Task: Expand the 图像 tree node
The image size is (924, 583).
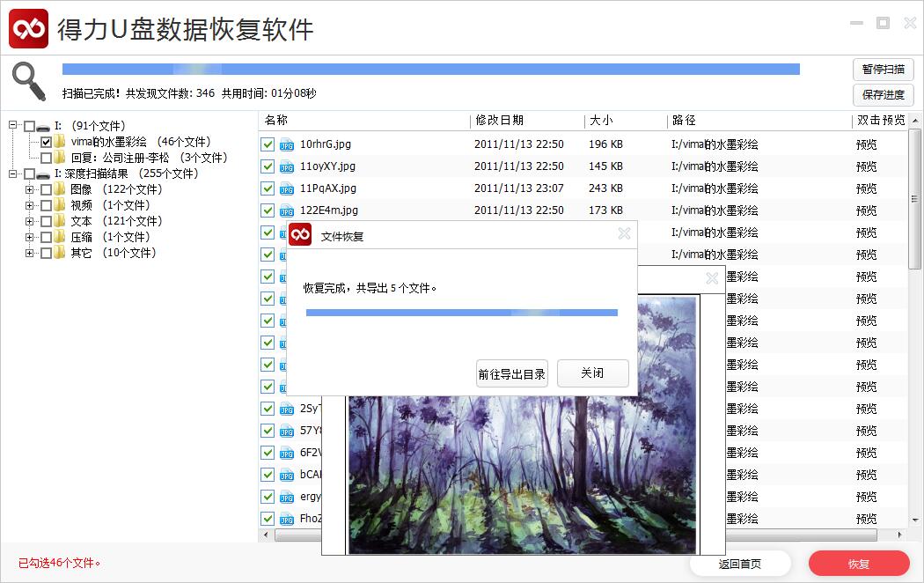Action: (x=29, y=189)
